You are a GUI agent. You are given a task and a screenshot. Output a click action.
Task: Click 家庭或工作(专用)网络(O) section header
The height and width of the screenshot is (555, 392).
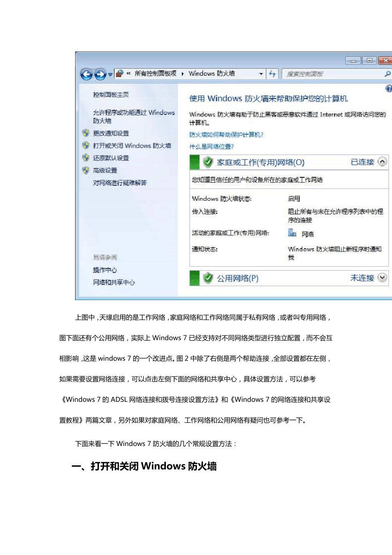(x=261, y=162)
